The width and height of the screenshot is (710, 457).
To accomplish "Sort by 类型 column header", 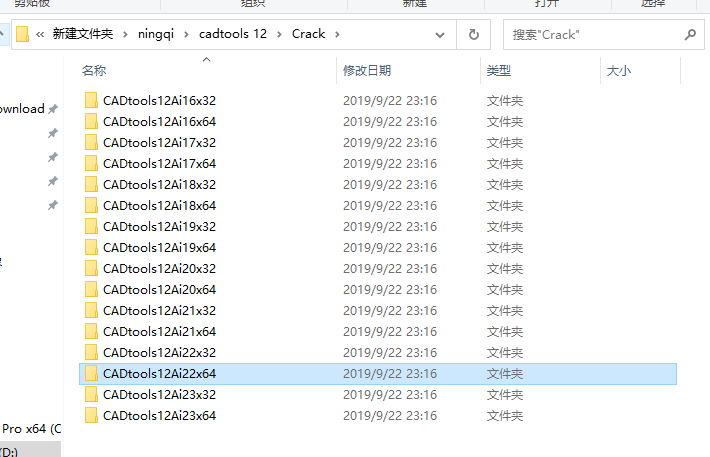I will click(x=499, y=71).
